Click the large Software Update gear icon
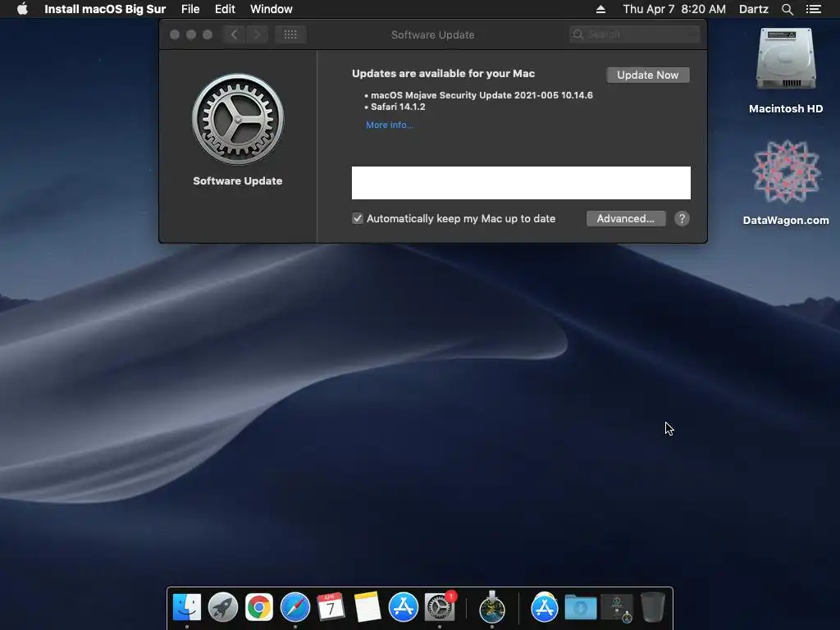The width and height of the screenshot is (840, 630). click(238, 119)
